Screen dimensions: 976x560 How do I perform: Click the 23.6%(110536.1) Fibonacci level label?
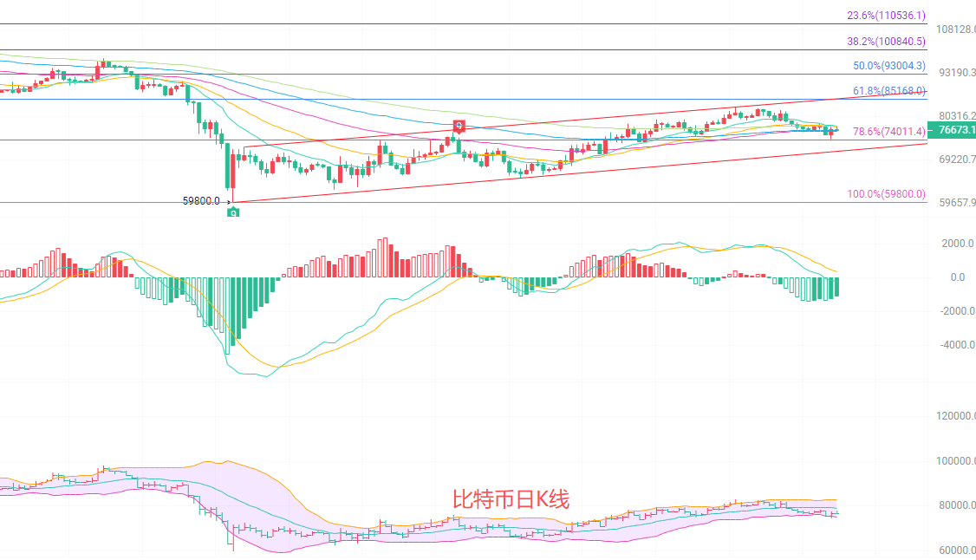887,16
